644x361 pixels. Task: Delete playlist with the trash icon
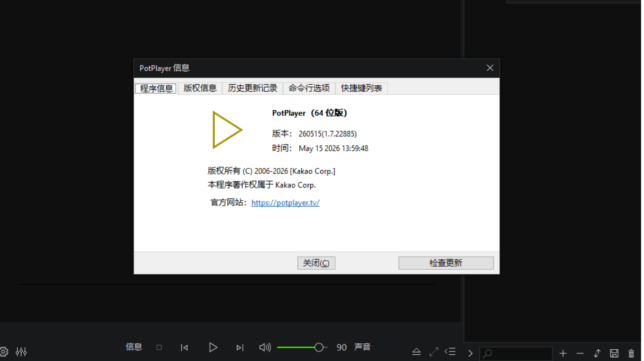(x=631, y=353)
